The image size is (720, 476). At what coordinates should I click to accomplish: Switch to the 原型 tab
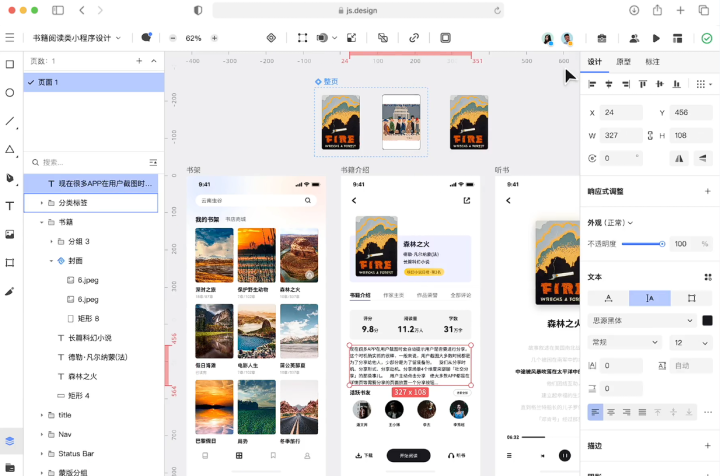623,62
